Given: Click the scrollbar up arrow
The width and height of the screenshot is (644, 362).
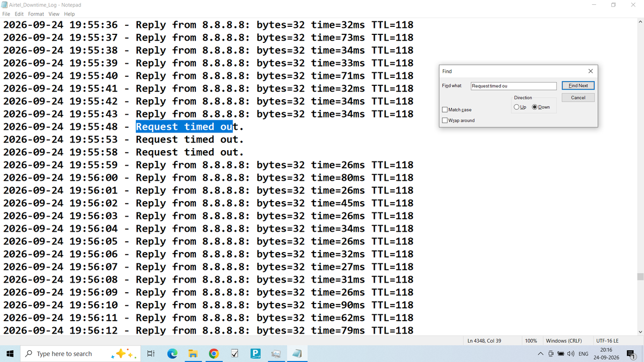Looking at the screenshot, I should [x=640, y=22].
